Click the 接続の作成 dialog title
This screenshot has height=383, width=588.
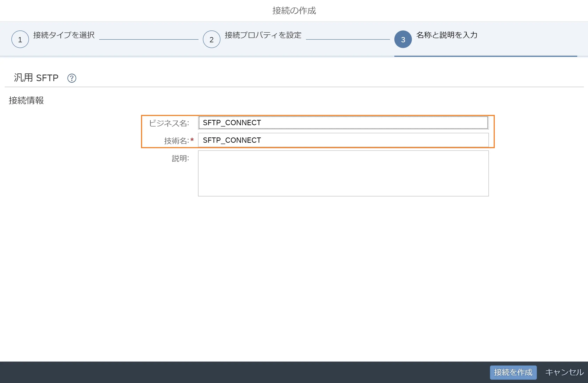coord(294,11)
